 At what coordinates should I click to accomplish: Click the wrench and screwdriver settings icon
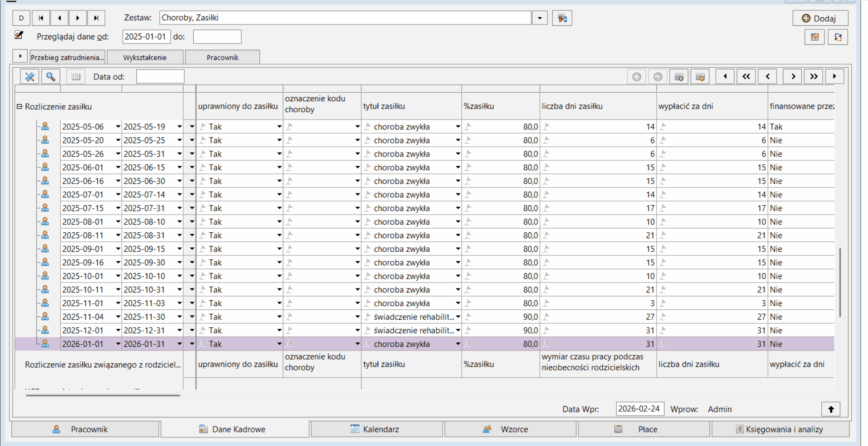click(30, 77)
